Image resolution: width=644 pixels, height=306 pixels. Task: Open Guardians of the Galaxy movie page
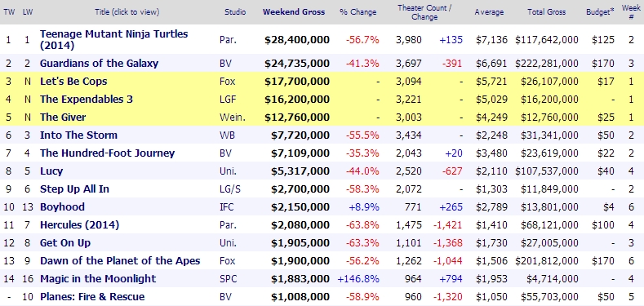pyautogui.click(x=99, y=64)
